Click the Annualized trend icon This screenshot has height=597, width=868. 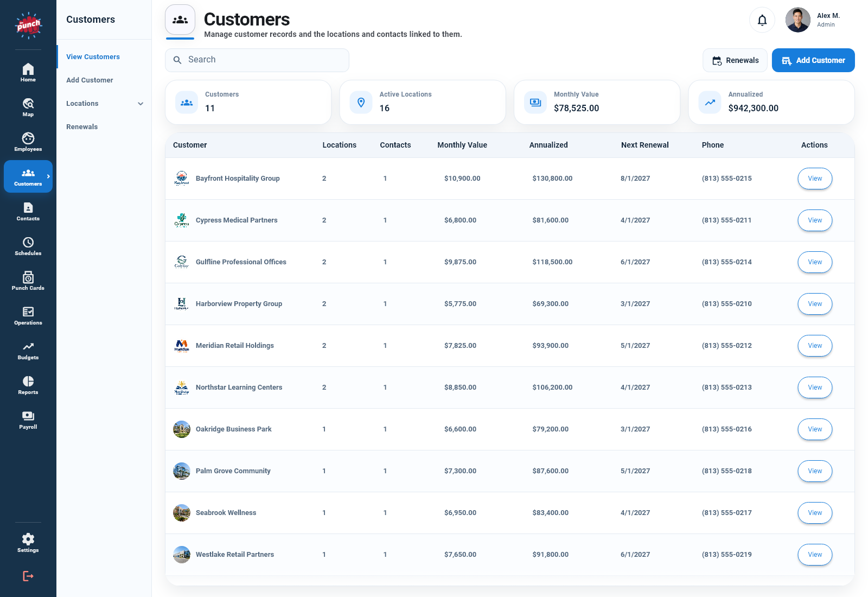[710, 103]
